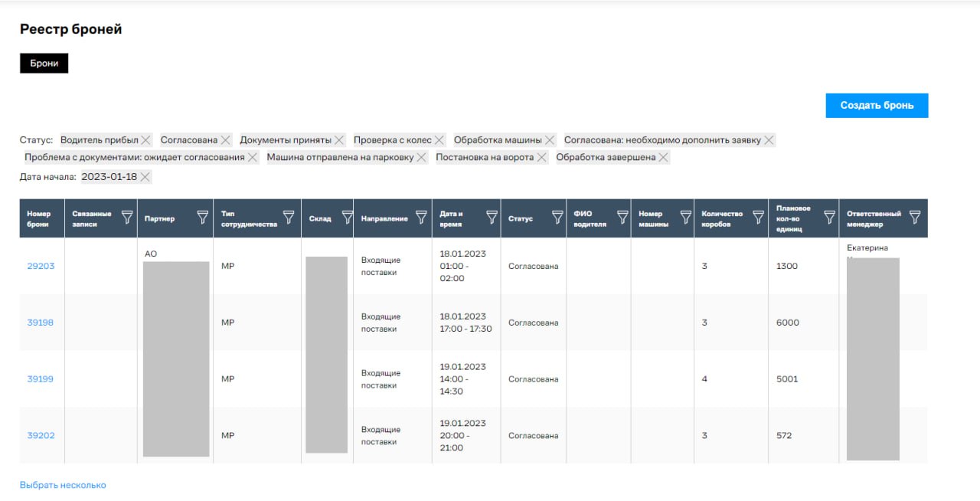This screenshot has width=980, height=501.
Task: Open Дата и время filter funnel
Action: click(492, 218)
